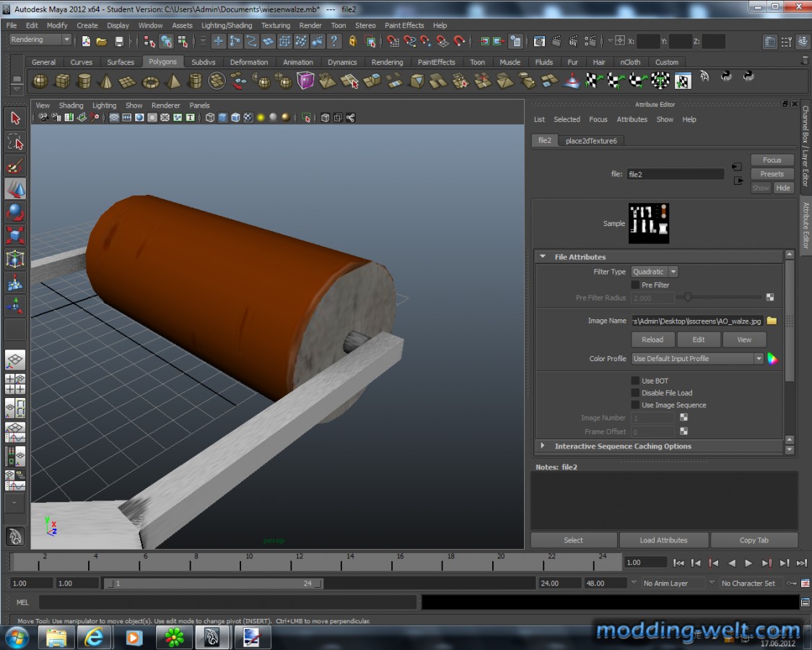The height and width of the screenshot is (650, 812).
Task: Turn on Use Image Sequence
Action: pyautogui.click(x=635, y=405)
